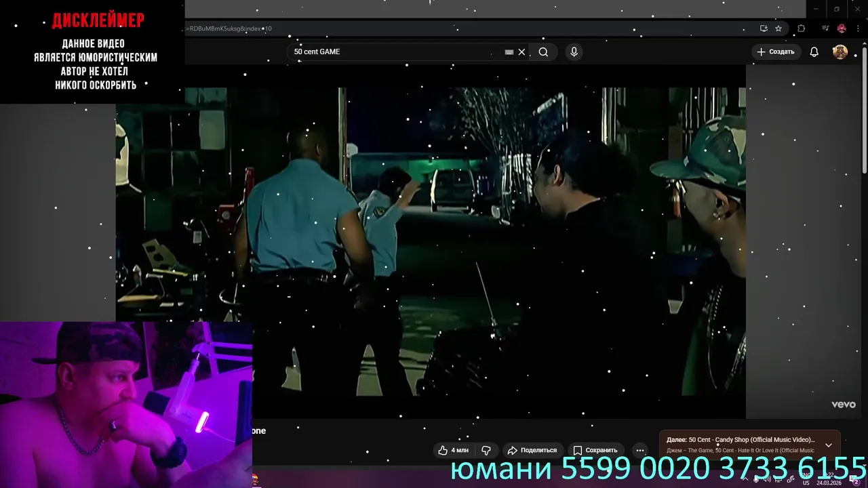Open the browser three-dot menu
This screenshot has width=868, height=488.
[x=858, y=28]
